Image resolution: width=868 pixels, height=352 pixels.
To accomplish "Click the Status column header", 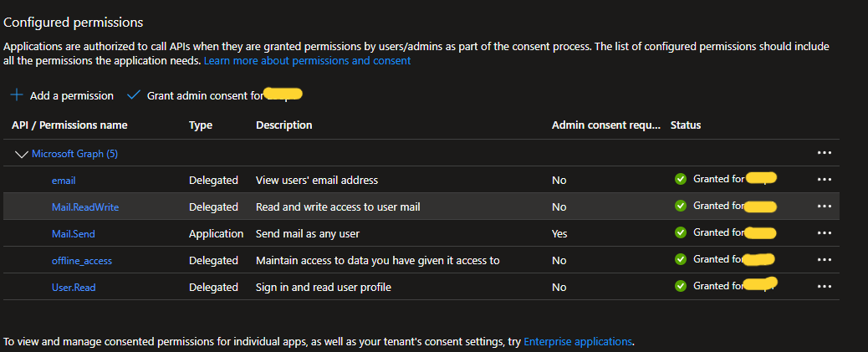I will coord(686,125).
